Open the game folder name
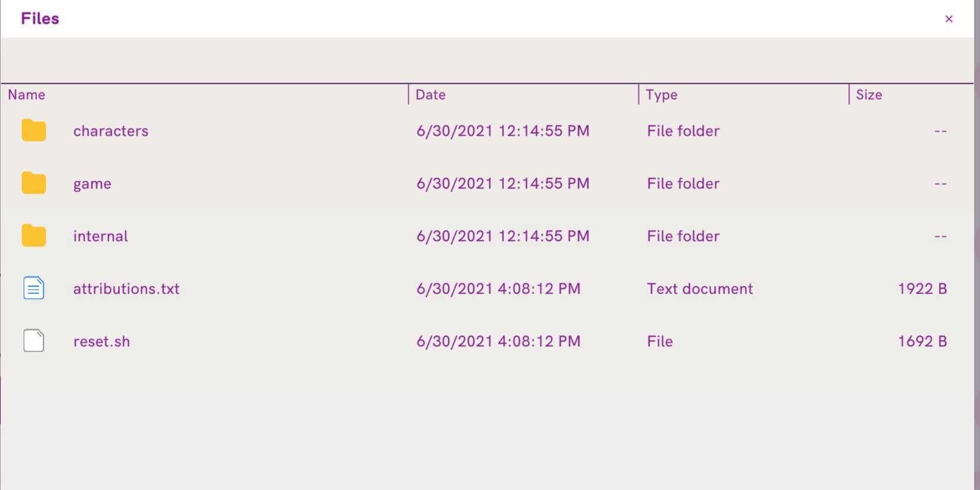This screenshot has height=490, width=980. [93, 184]
